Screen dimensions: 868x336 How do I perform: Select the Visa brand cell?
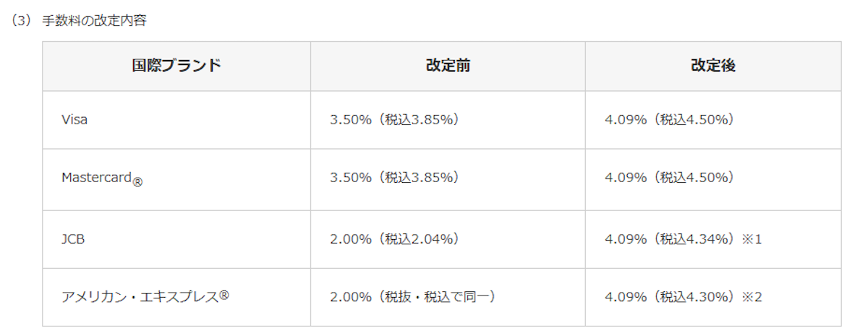coord(176,120)
